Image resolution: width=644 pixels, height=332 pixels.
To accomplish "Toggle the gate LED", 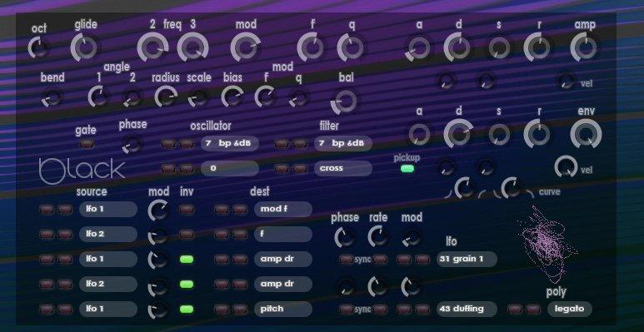I will click(87, 144).
